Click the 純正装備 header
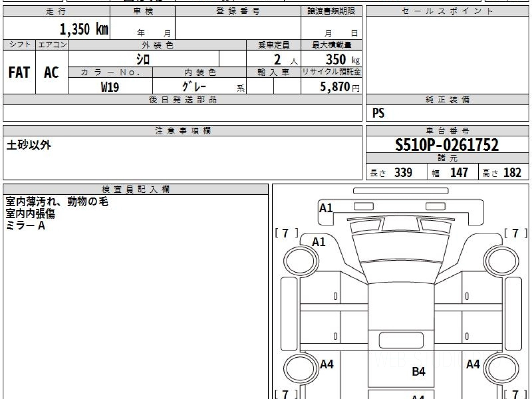The width and height of the screenshot is (532, 399). point(447,100)
